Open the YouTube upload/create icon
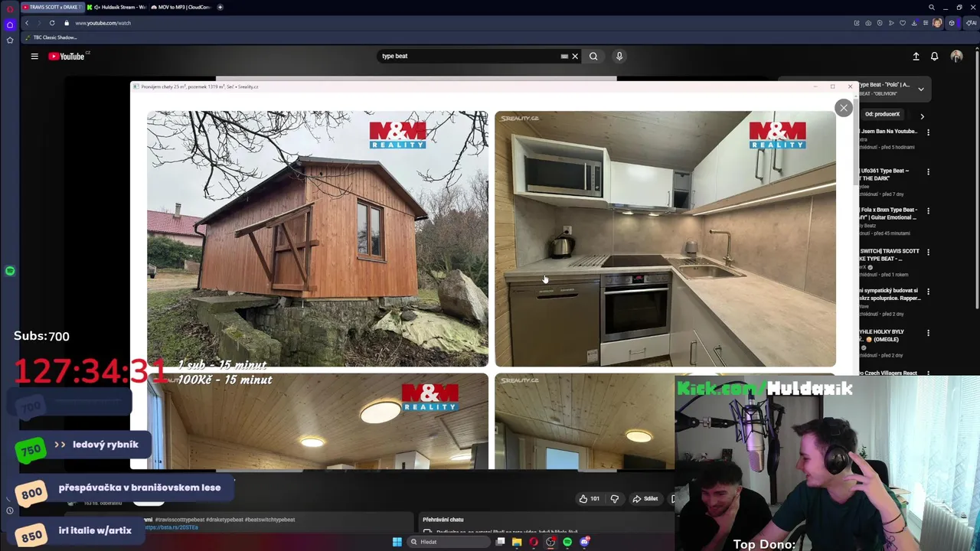 916,56
